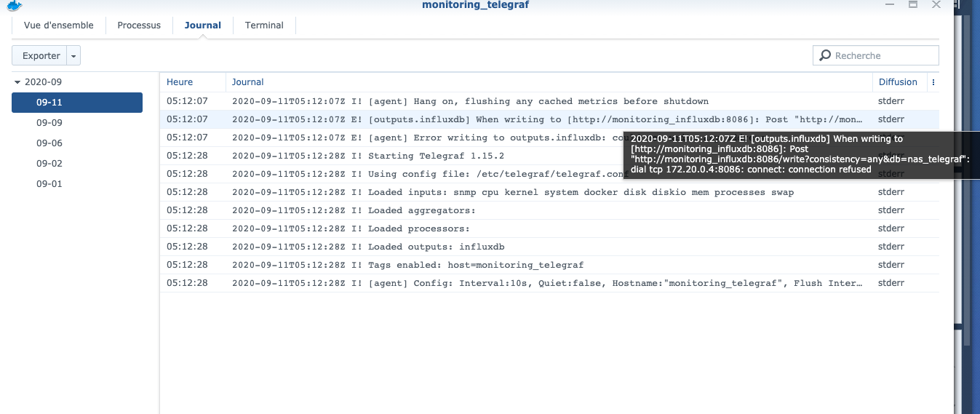Screen dimensions: 980x414
Task: Select the 'Loaded outputs: influxdb' row
Action: (x=549, y=247)
